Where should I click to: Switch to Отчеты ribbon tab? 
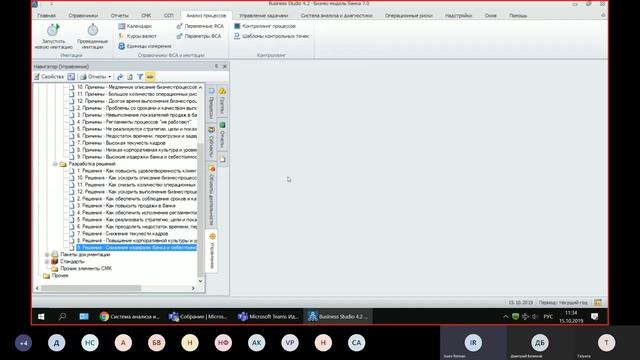[x=120, y=16]
